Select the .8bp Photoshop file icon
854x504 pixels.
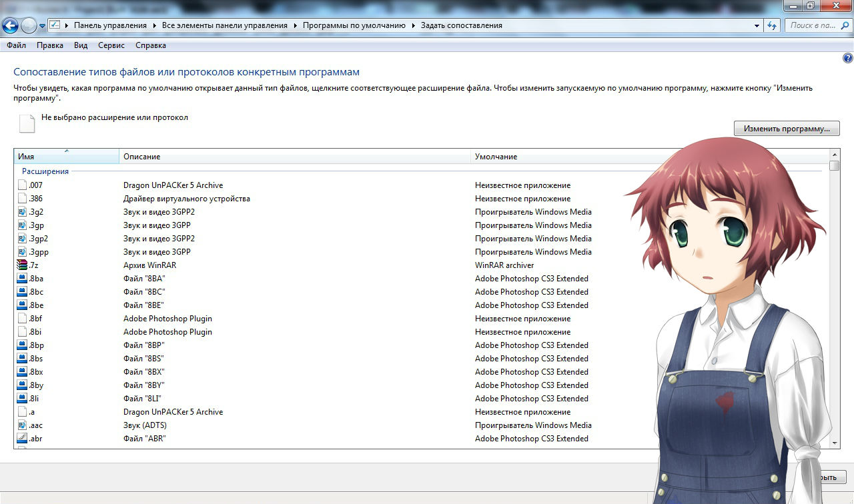point(22,345)
